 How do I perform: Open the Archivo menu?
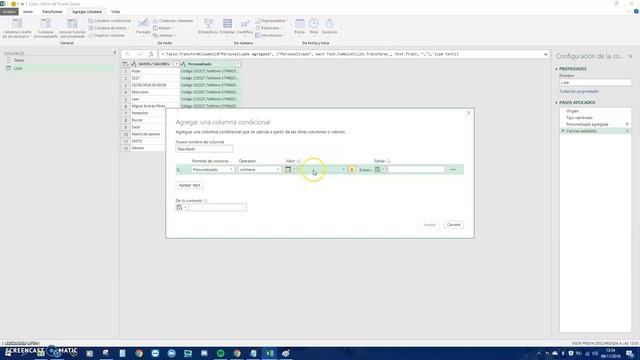[9, 11]
